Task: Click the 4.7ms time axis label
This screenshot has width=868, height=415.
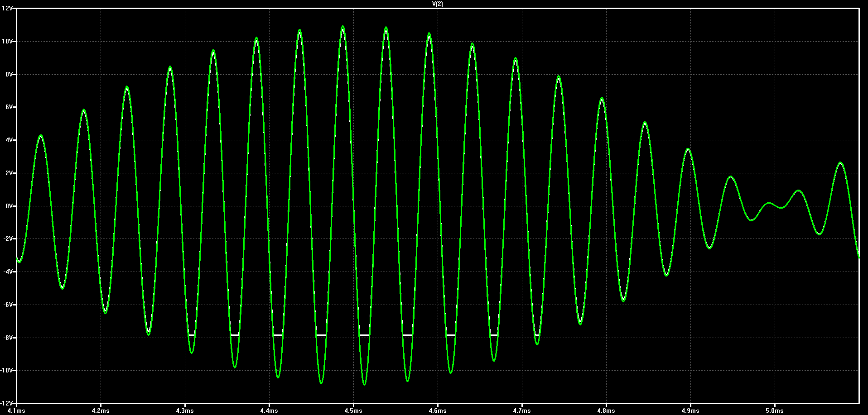Action: coord(522,411)
